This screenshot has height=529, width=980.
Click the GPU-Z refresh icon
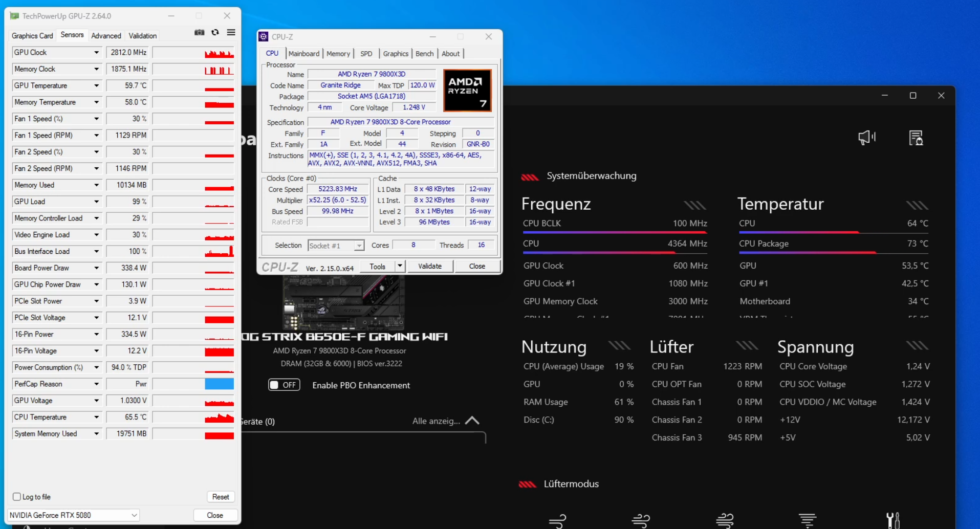tap(215, 32)
